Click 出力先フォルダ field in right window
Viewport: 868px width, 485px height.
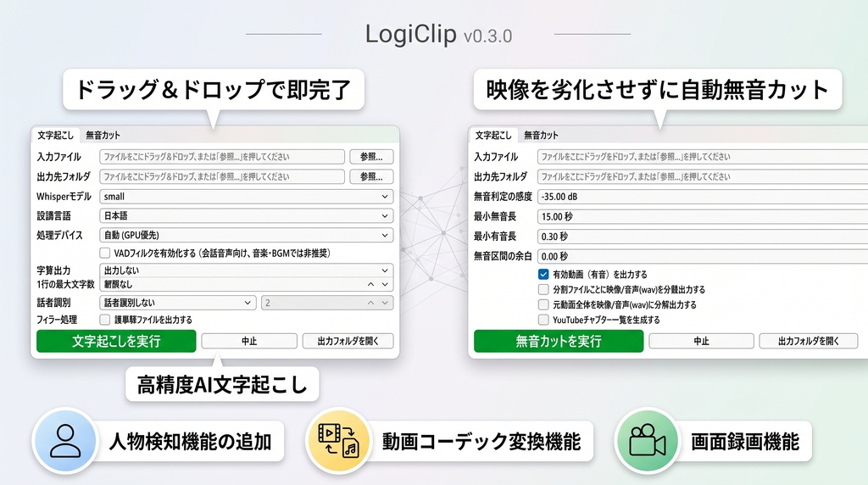click(x=703, y=176)
